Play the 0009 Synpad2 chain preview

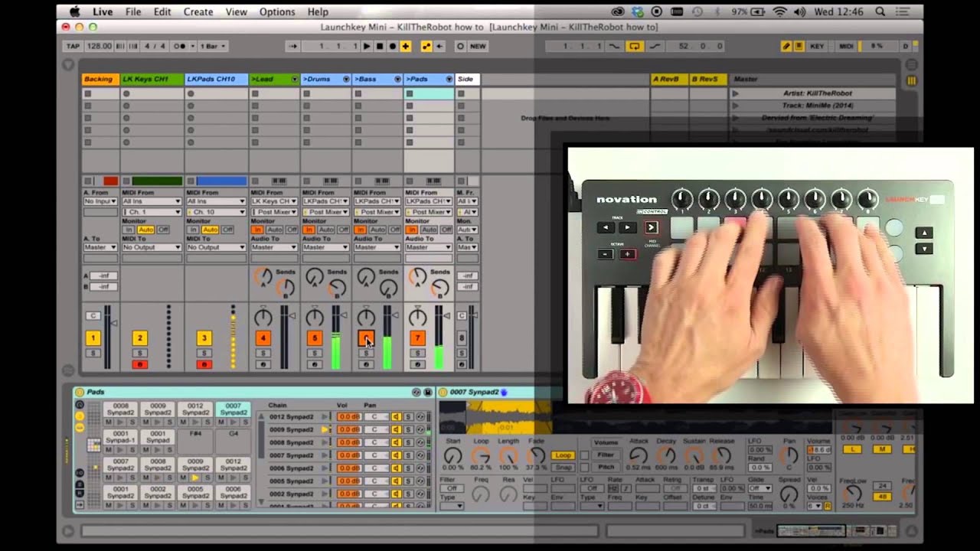(x=325, y=429)
